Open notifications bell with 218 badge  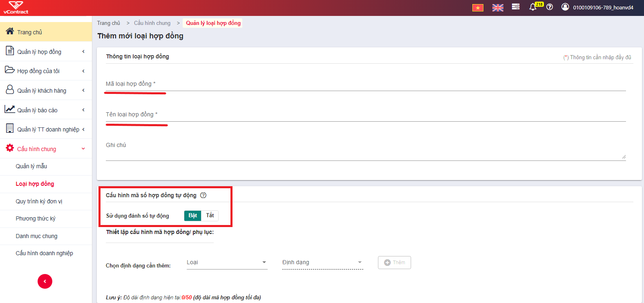tap(533, 7)
